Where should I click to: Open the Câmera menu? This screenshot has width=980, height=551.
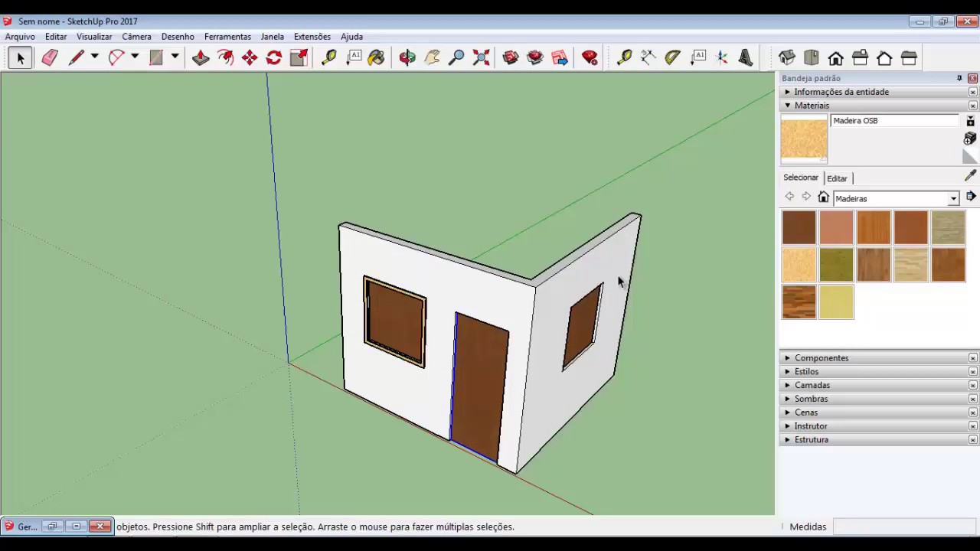tap(136, 36)
